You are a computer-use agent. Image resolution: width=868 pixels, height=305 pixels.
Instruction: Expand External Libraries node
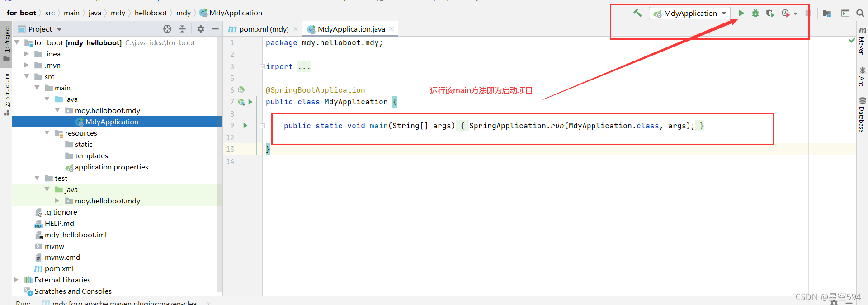pyautogui.click(x=17, y=280)
